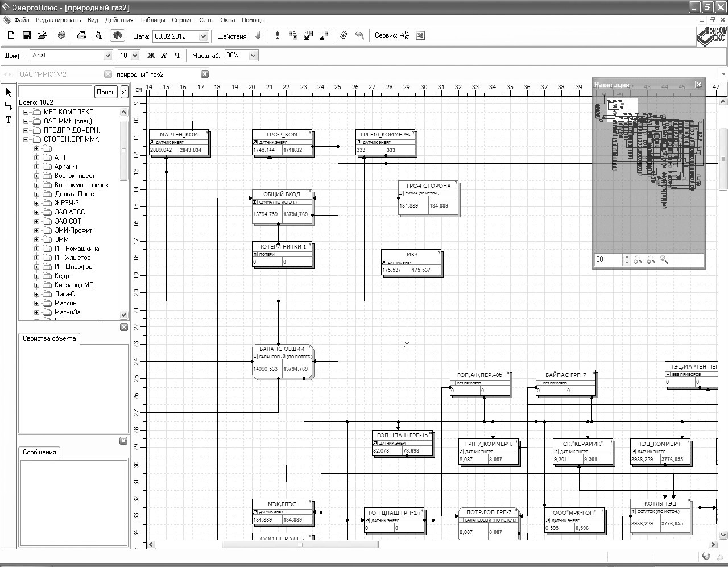This screenshot has height=567, width=728.
Task: Toggle underline Ч formatting
Action: point(177,55)
